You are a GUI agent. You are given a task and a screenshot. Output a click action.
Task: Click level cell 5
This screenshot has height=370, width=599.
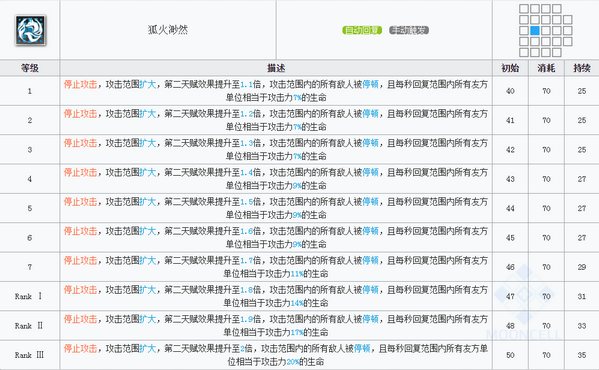(x=30, y=208)
